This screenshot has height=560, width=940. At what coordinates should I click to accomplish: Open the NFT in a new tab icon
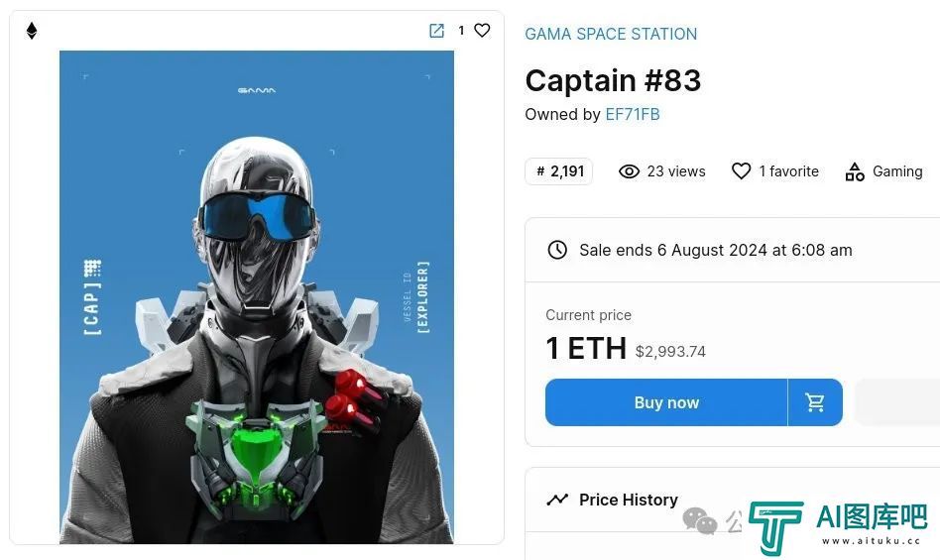[437, 31]
